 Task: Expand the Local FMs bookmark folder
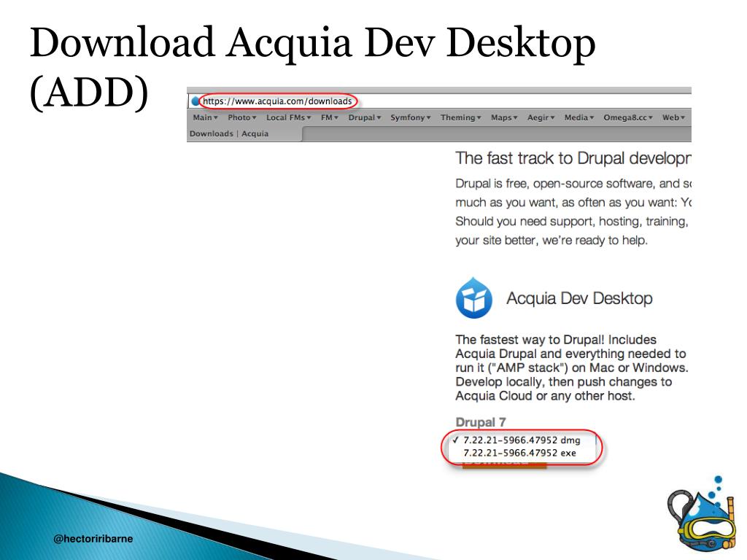tap(289, 117)
